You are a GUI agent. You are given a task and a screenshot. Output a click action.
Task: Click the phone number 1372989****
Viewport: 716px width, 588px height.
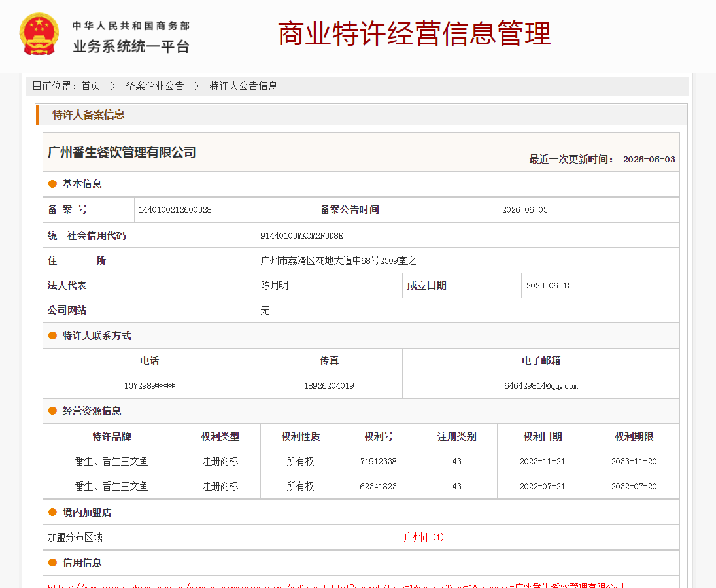(149, 386)
